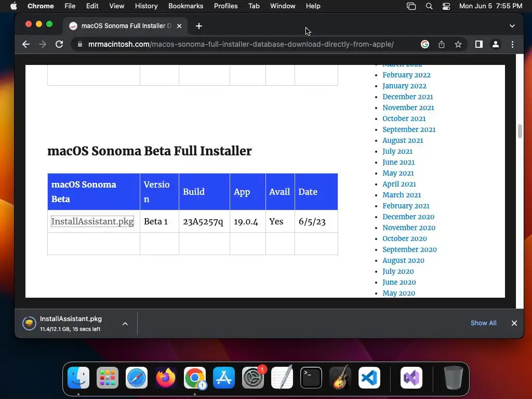The width and height of the screenshot is (532, 399).
Task: Open the Apple menu
Action: point(14,6)
